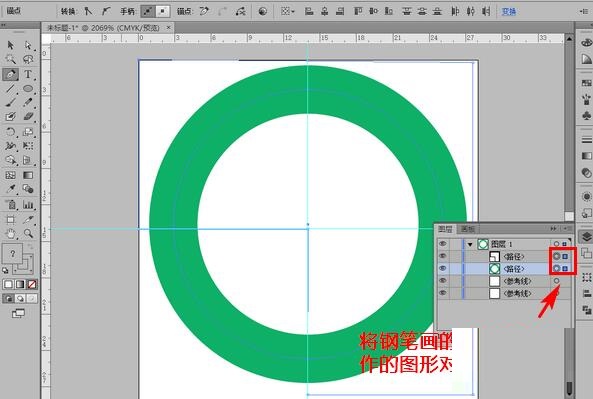Collapse the 图层 1 disclosure triangle
The width and height of the screenshot is (593, 399).
(470, 244)
